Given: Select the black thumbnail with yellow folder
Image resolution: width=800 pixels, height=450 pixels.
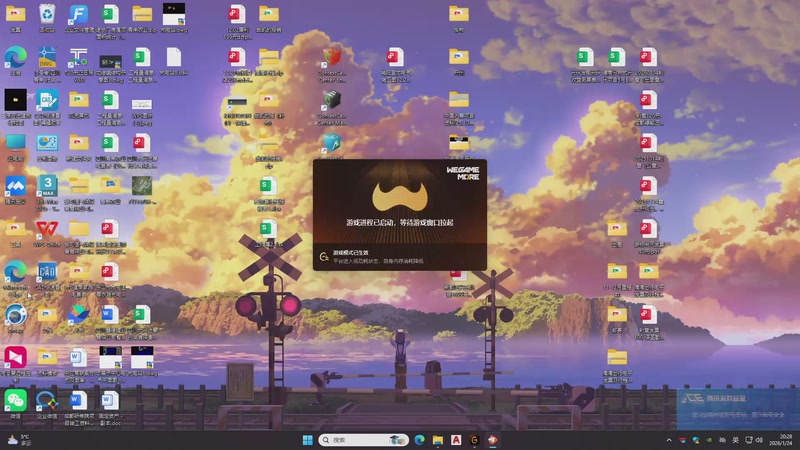Looking at the screenshot, I should click(15, 101).
